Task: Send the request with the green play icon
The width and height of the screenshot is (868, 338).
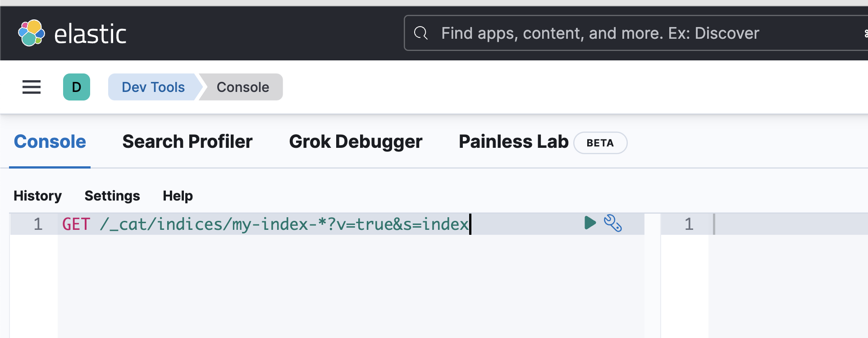Action: tap(590, 223)
